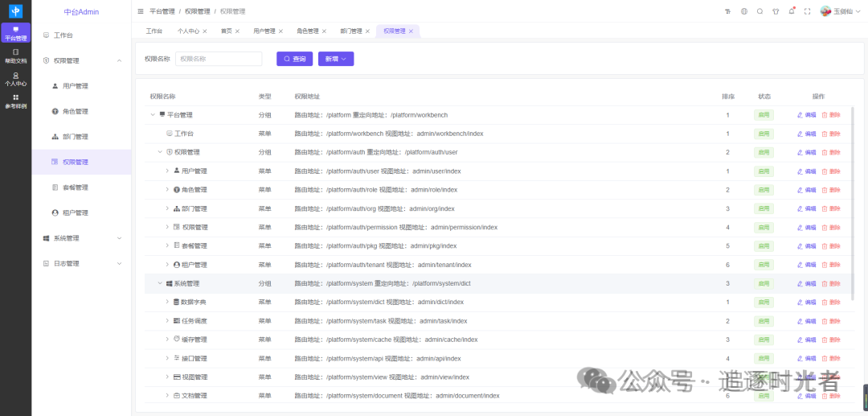
Task: Switch to the 首页 tab
Action: (227, 31)
